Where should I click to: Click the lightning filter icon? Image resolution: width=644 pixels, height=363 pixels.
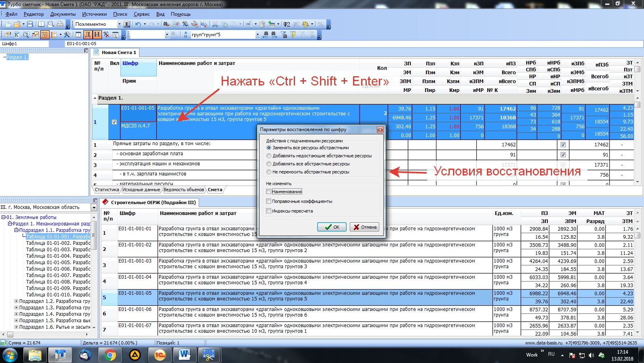(x=293, y=35)
